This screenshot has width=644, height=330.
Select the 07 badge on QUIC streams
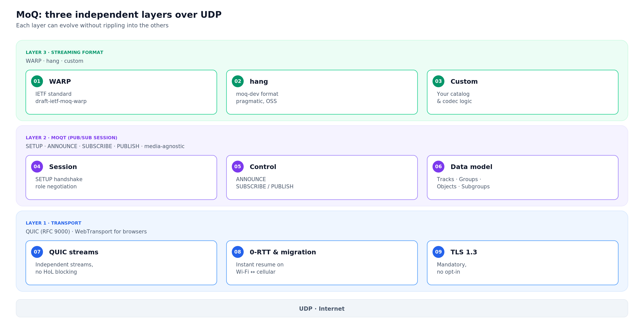[37, 252]
